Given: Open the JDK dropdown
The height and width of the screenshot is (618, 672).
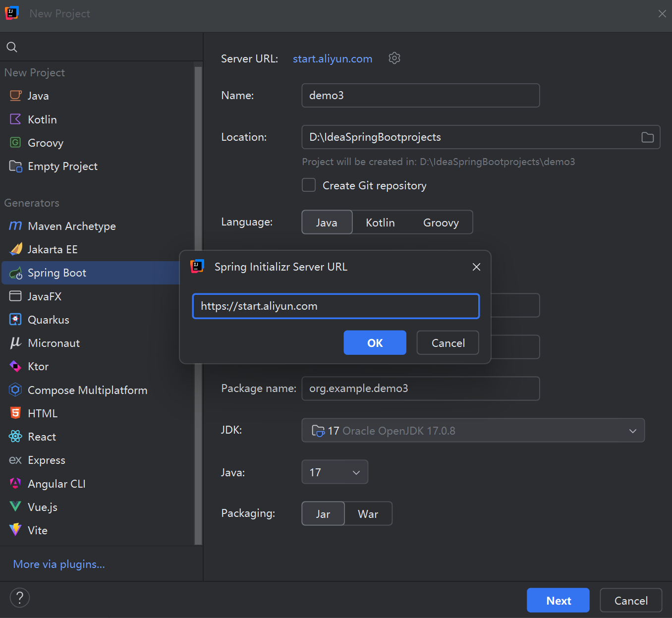Looking at the screenshot, I should click(473, 430).
